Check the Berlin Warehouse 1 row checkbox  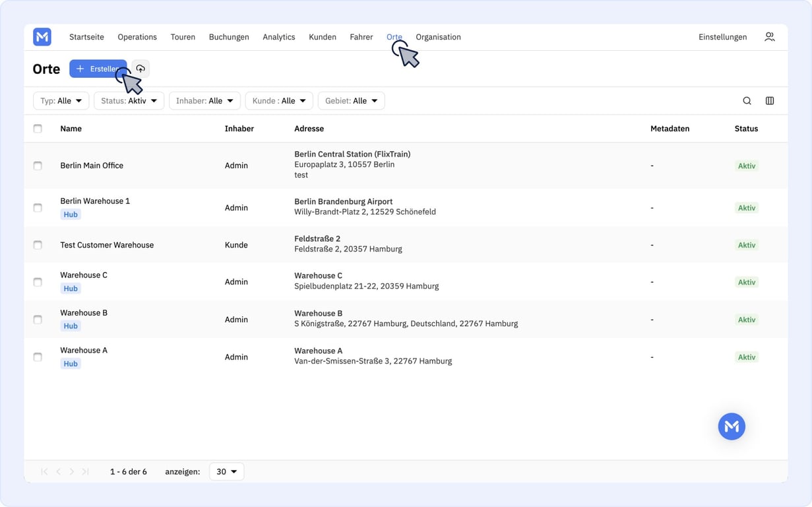[38, 208]
